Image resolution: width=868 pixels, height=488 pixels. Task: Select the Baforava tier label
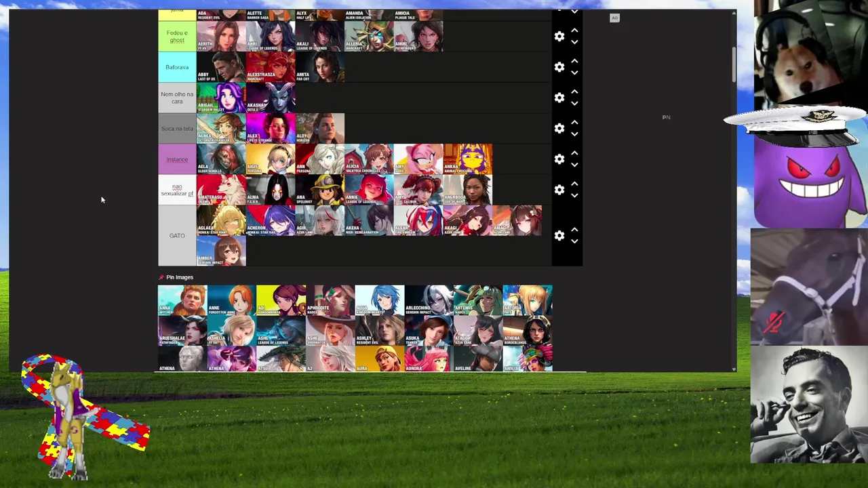click(177, 67)
